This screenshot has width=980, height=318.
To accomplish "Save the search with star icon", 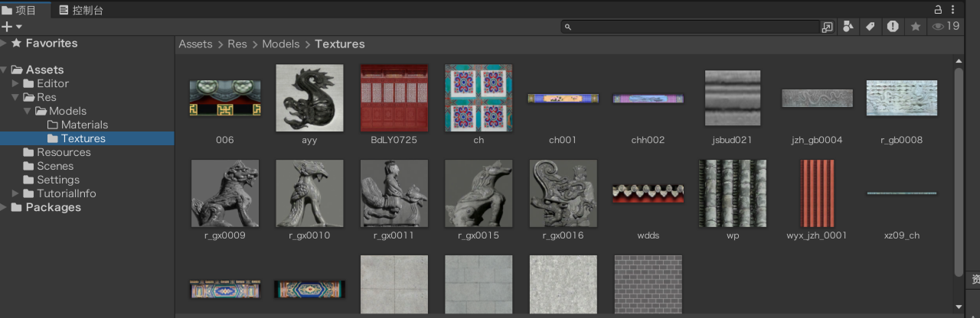I will point(916,27).
